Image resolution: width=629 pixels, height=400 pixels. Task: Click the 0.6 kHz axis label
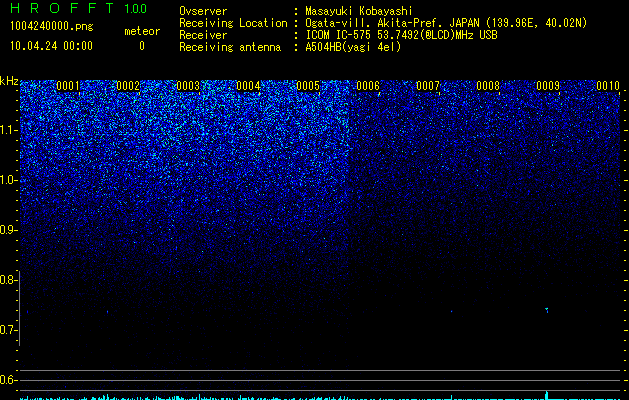click(x=8, y=380)
